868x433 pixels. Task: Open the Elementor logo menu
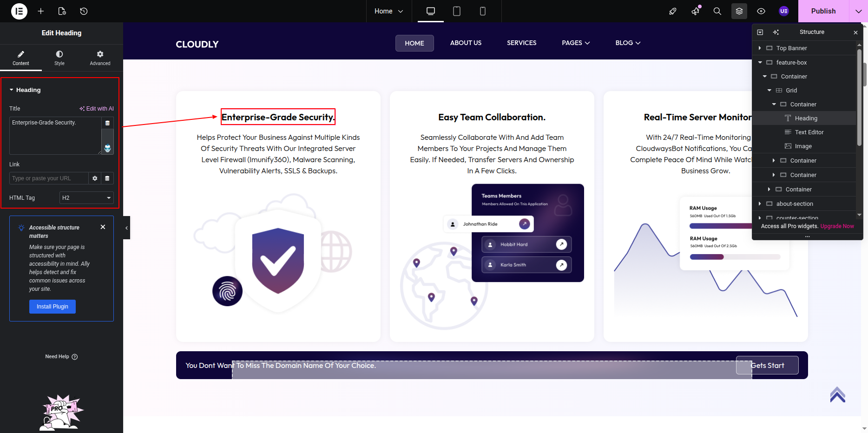click(x=19, y=11)
